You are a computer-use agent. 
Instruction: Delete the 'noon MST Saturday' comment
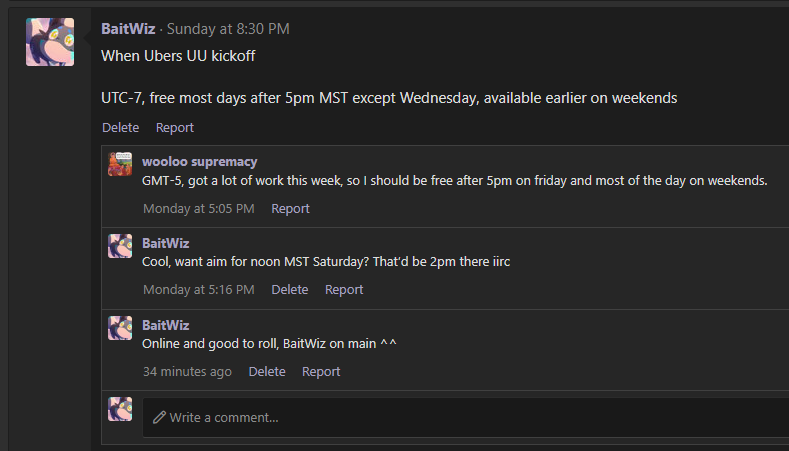tap(289, 289)
